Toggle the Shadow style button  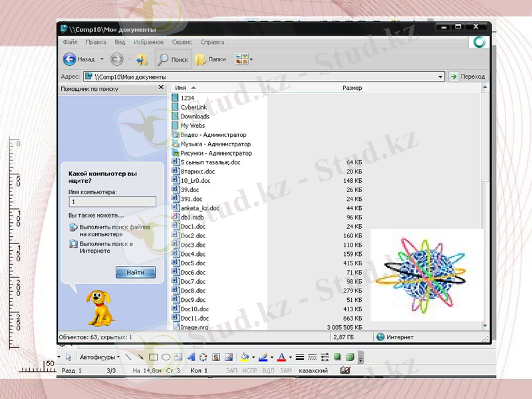(337, 356)
